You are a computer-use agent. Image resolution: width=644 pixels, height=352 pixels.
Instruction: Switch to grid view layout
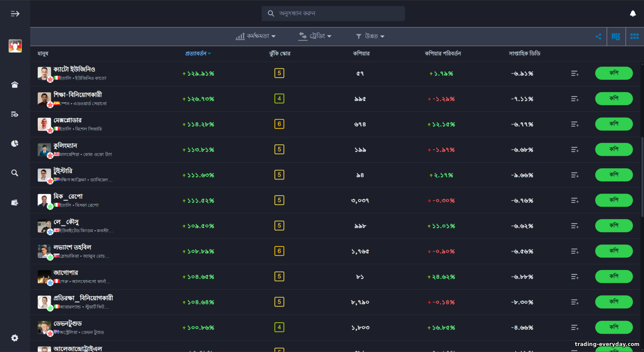coord(634,36)
